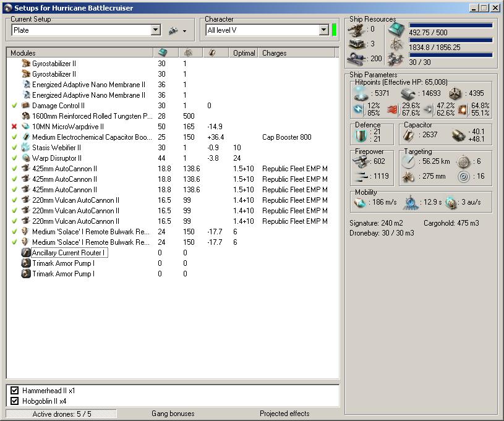This screenshot has width=504, height=421.
Task: Uncheck the Hammerhead II x1 drone
Action: point(15,391)
